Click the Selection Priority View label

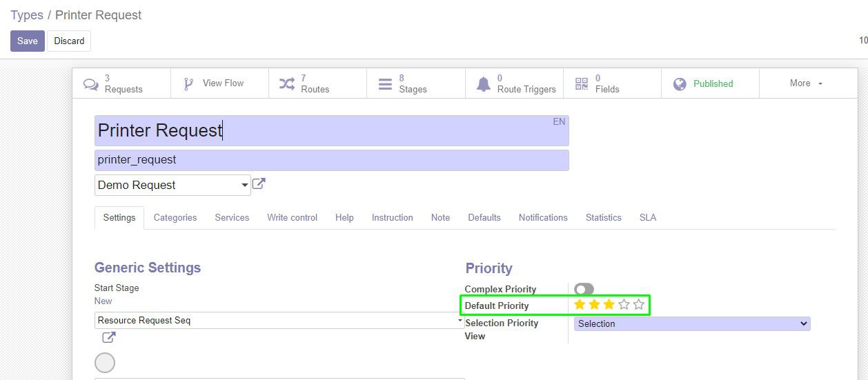(x=502, y=330)
